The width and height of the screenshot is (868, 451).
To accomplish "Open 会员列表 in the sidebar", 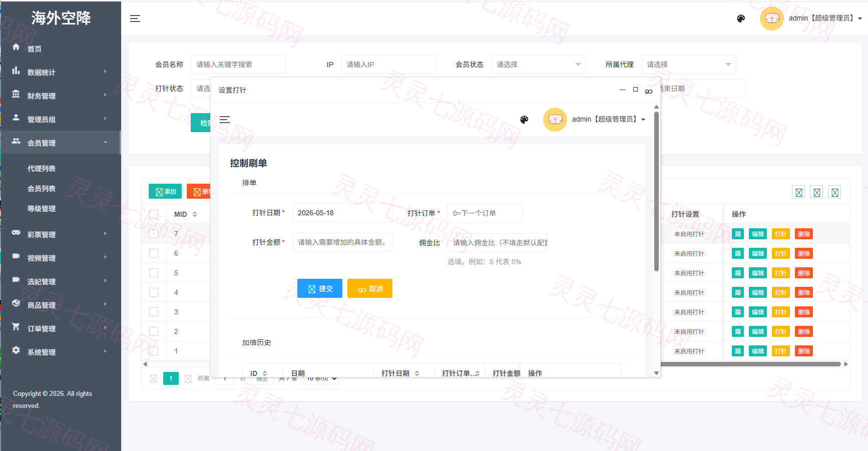I will [42, 189].
